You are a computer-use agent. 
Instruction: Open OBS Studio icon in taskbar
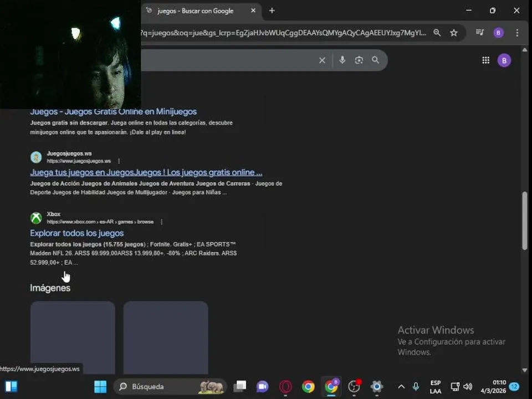(354, 386)
